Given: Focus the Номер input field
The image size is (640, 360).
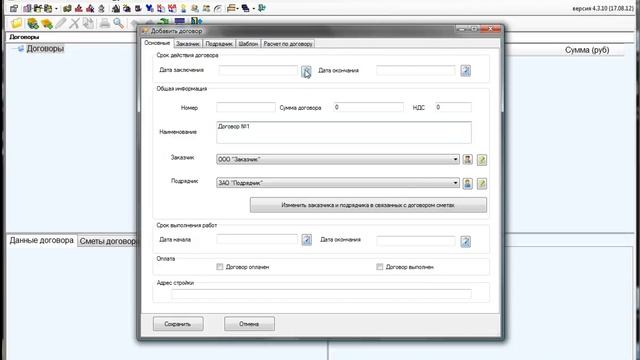Looking at the screenshot, I should [x=246, y=107].
